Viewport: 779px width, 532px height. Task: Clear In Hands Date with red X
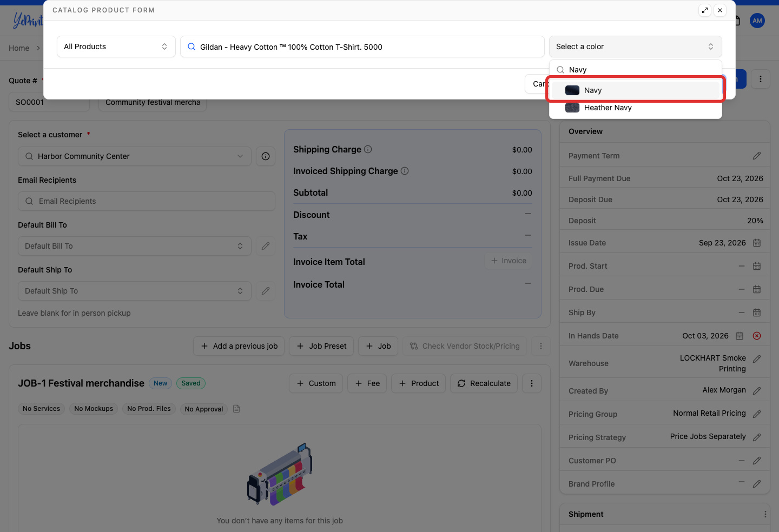click(757, 336)
